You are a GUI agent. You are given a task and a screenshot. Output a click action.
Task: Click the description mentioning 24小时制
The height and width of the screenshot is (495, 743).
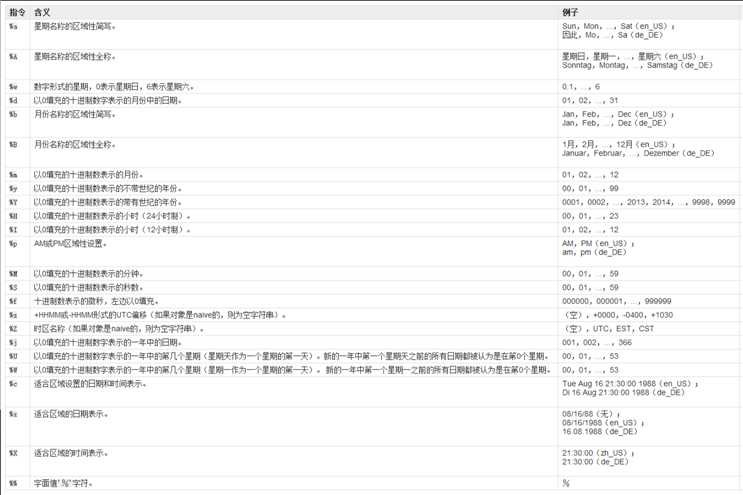(x=112, y=216)
